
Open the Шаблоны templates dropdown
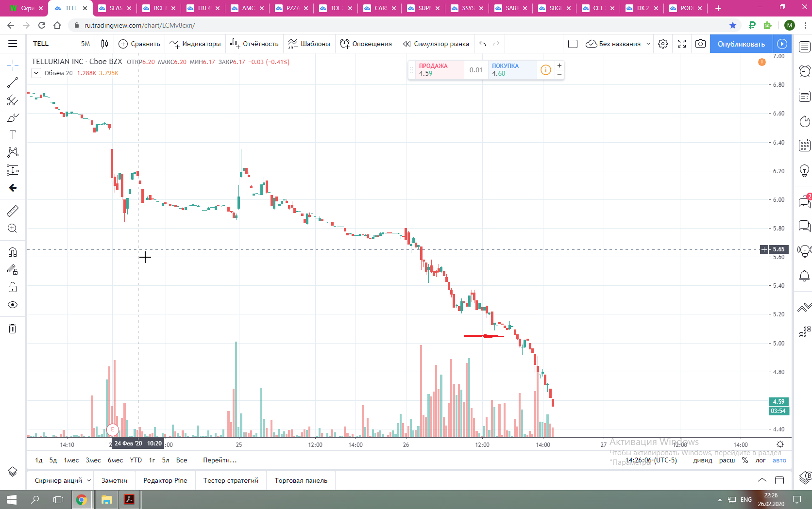tap(309, 44)
